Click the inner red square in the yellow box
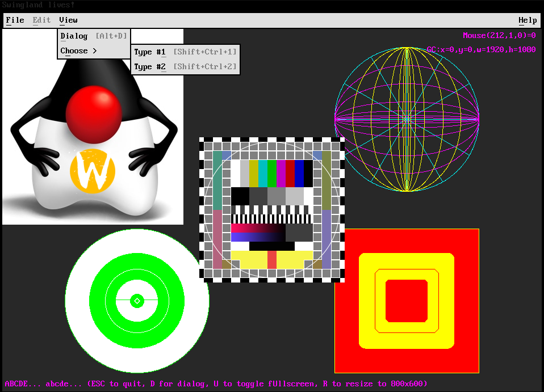 [407, 301]
